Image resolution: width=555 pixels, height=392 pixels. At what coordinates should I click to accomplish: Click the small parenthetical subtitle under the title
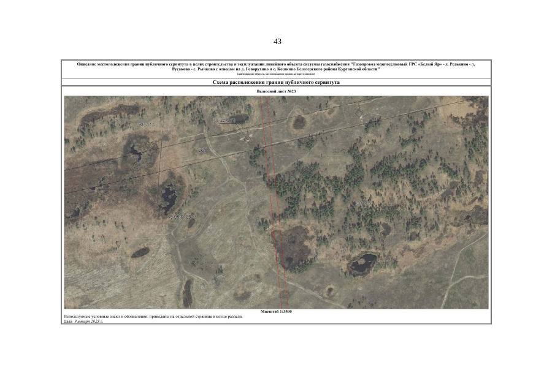pos(276,74)
